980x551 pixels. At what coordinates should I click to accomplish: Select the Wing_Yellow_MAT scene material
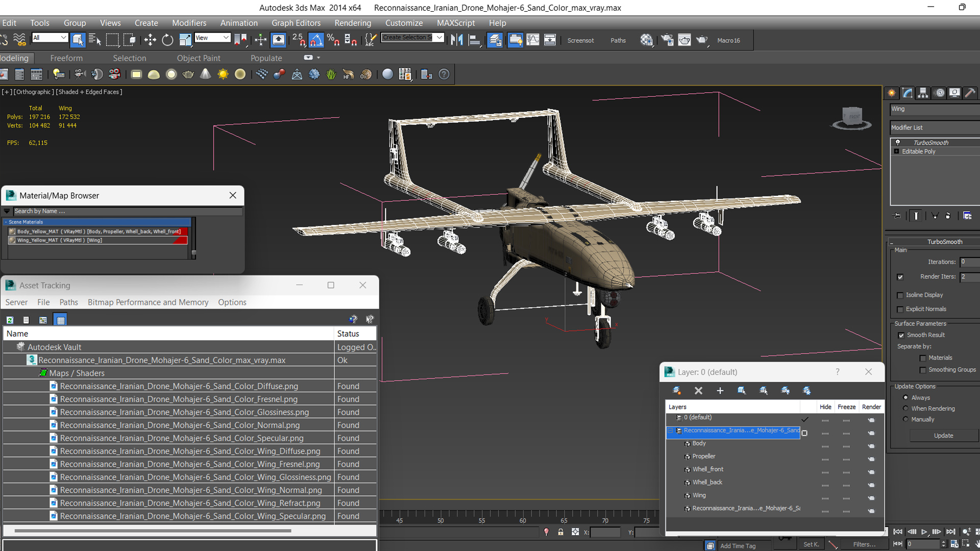click(98, 240)
